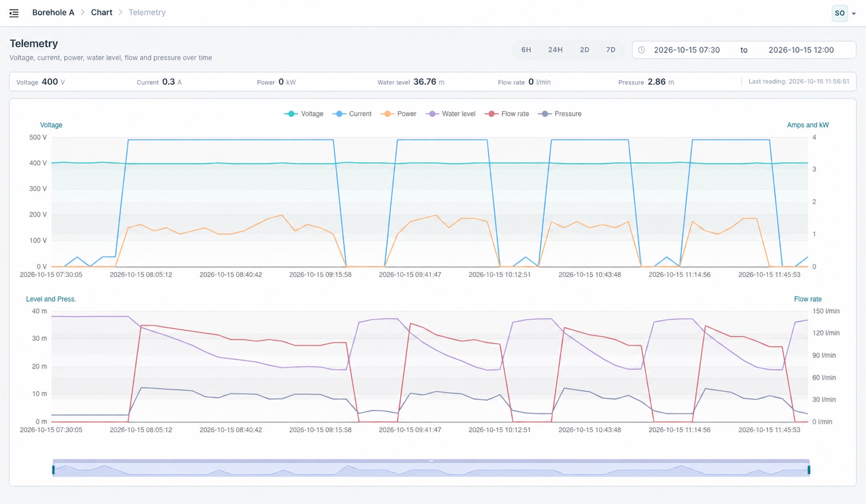Image resolution: width=866 pixels, height=504 pixels.
Task: Grab the left zoom slider handle
Action: tap(53, 470)
